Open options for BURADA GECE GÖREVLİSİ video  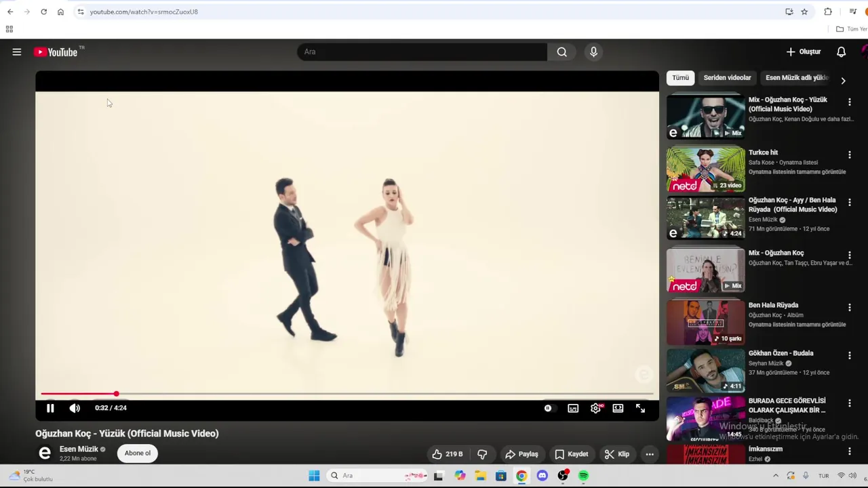point(849,403)
